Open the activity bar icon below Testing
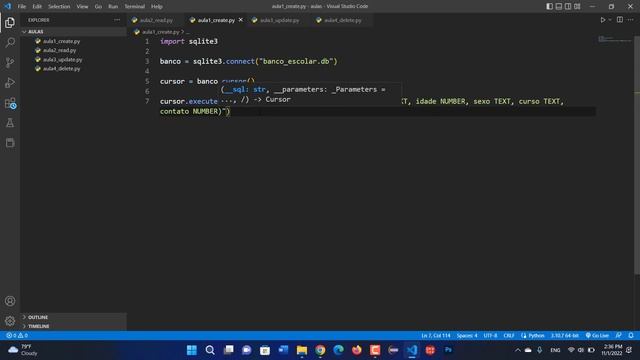Viewport: 640px width, 360px height. coord(10,142)
